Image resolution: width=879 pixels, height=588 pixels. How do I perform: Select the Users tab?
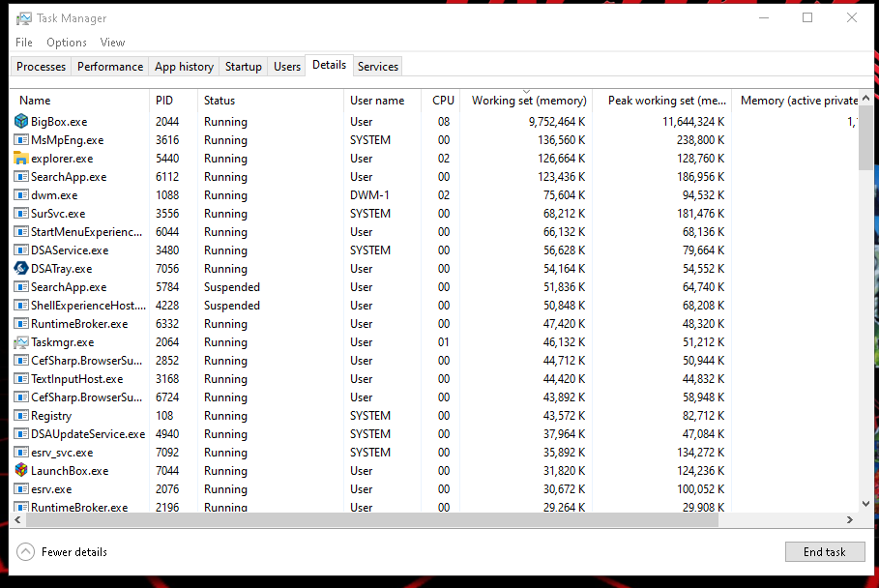tap(287, 66)
